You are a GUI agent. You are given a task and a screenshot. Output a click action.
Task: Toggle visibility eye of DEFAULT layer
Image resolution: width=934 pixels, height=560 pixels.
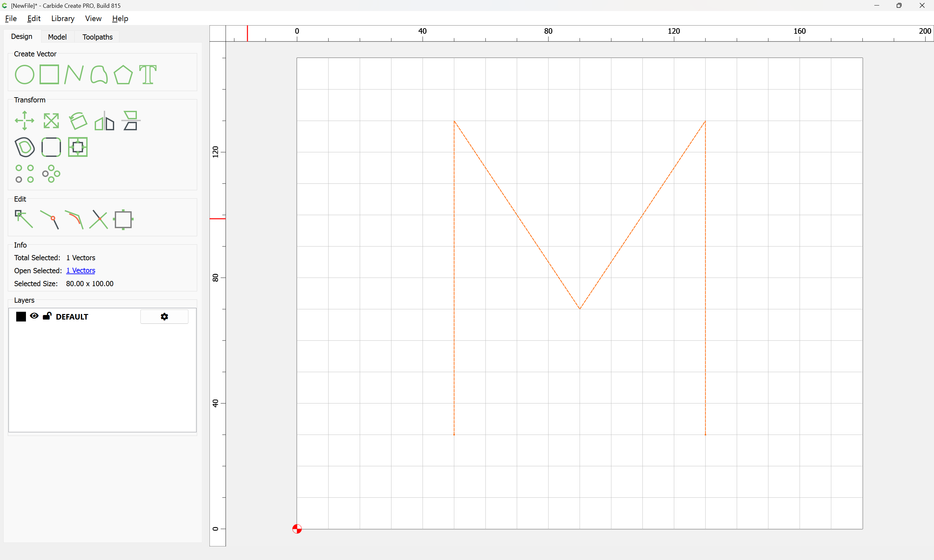34,316
